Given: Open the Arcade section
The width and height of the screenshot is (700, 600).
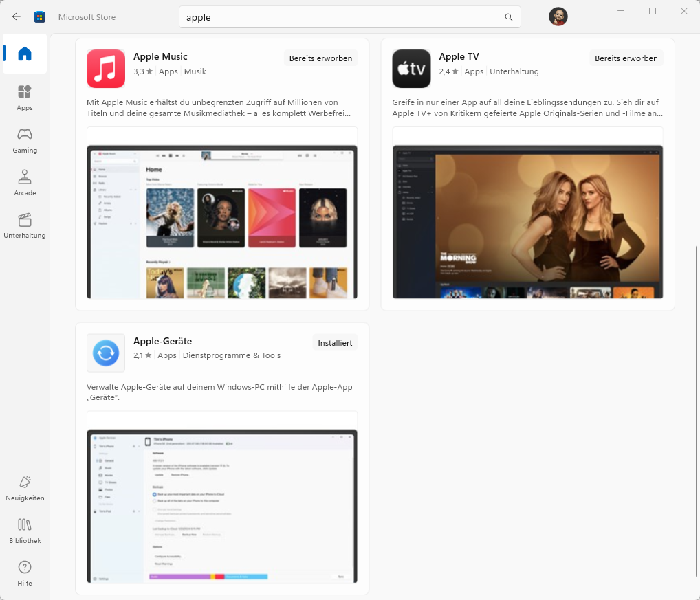Looking at the screenshot, I should click(x=25, y=183).
